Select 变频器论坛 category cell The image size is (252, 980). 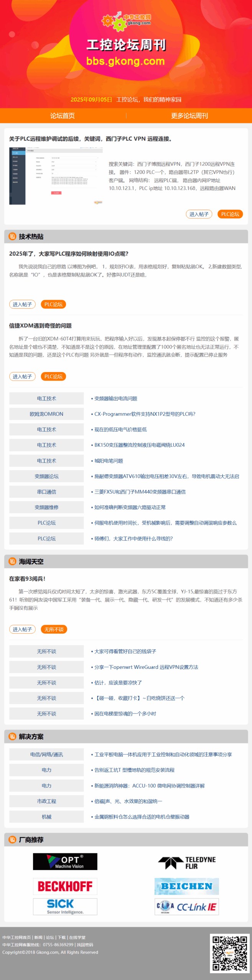click(x=46, y=476)
